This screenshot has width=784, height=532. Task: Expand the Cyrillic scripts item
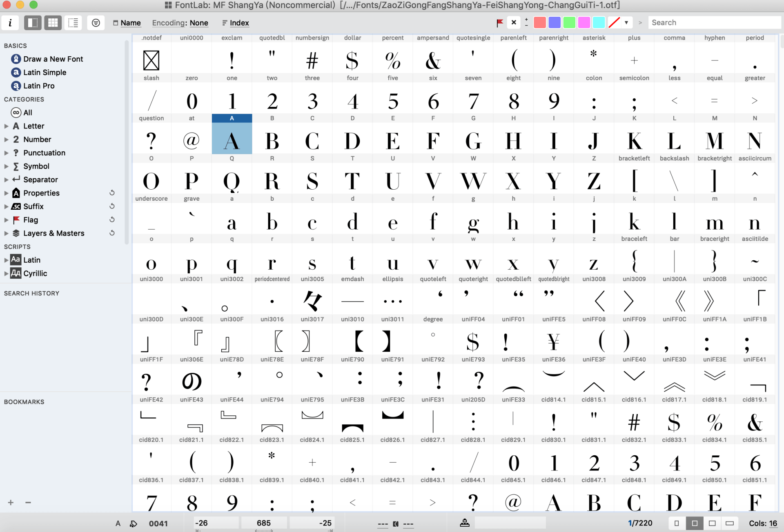click(x=6, y=274)
